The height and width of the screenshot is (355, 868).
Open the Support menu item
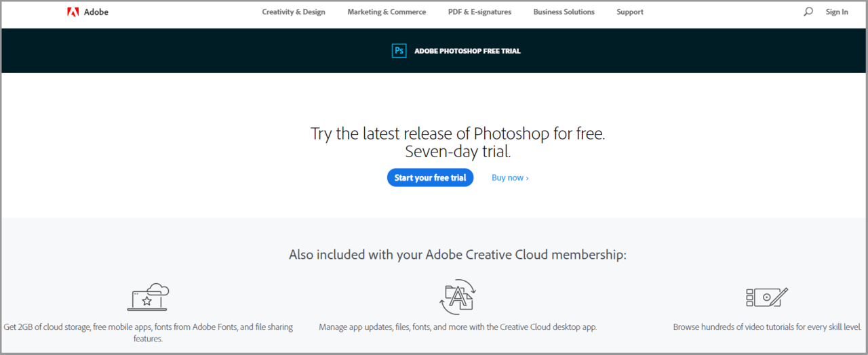tap(630, 12)
